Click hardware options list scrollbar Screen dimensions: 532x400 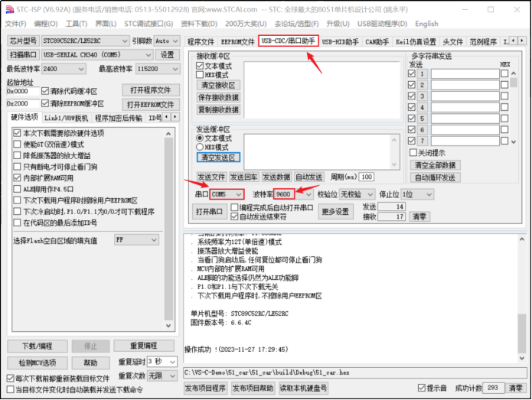click(x=168, y=229)
